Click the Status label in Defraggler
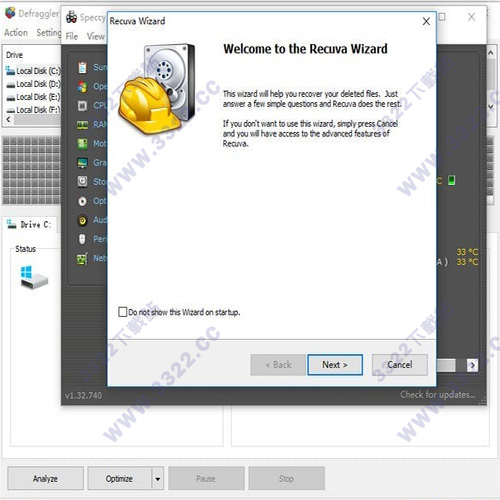The height and width of the screenshot is (500, 500). click(25, 249)
